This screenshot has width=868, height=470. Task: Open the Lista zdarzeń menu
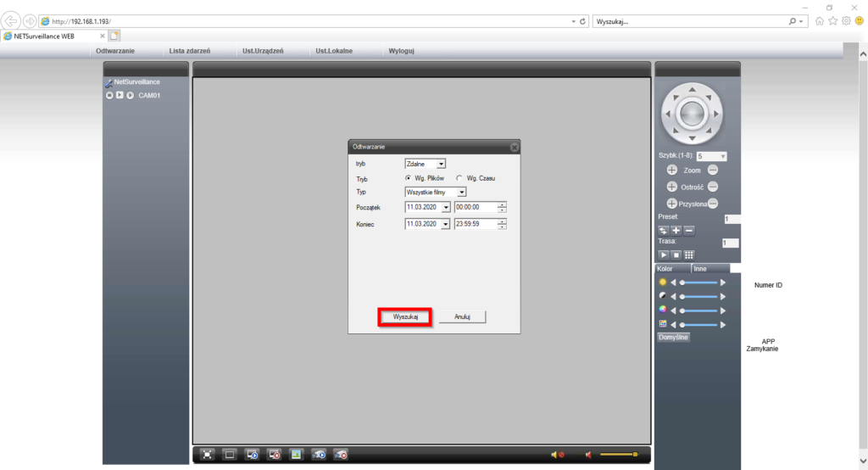190,51
